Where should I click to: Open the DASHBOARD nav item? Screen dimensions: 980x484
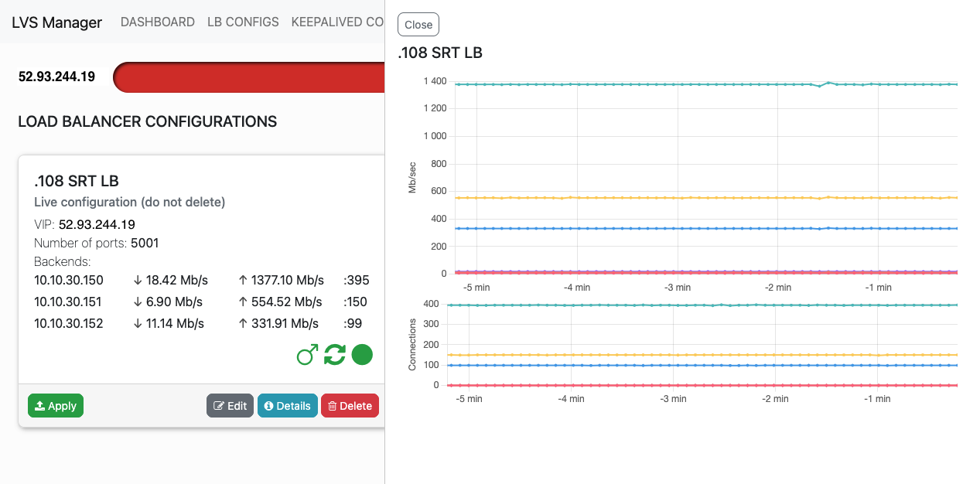coord(158,22)
